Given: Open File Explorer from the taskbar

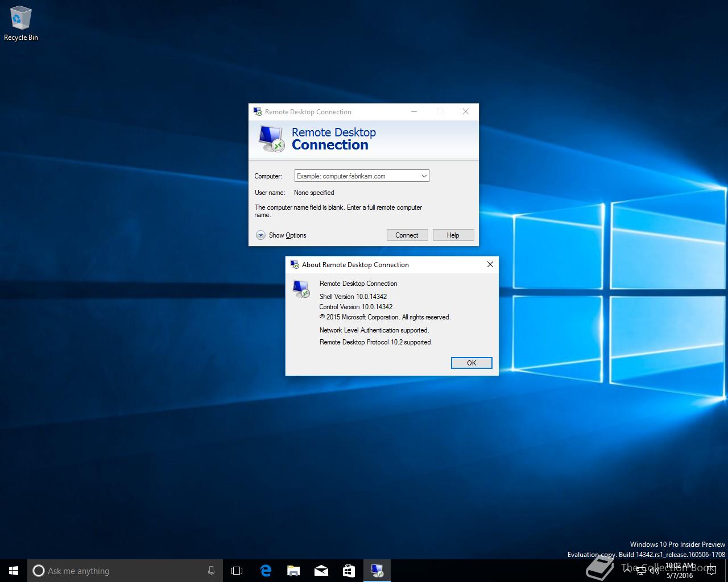Looking at the screenshot, I should tap(293, 571).
